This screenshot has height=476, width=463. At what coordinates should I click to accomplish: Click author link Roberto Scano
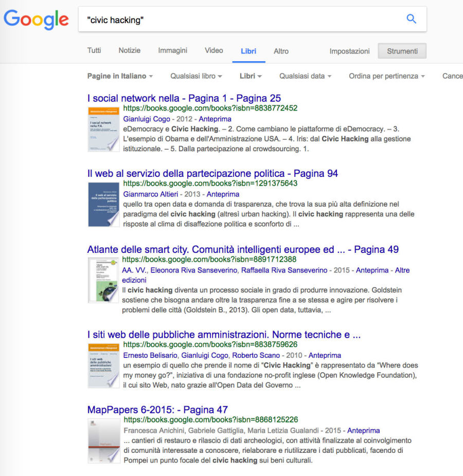pyautogui.click(x=256, y=356)
